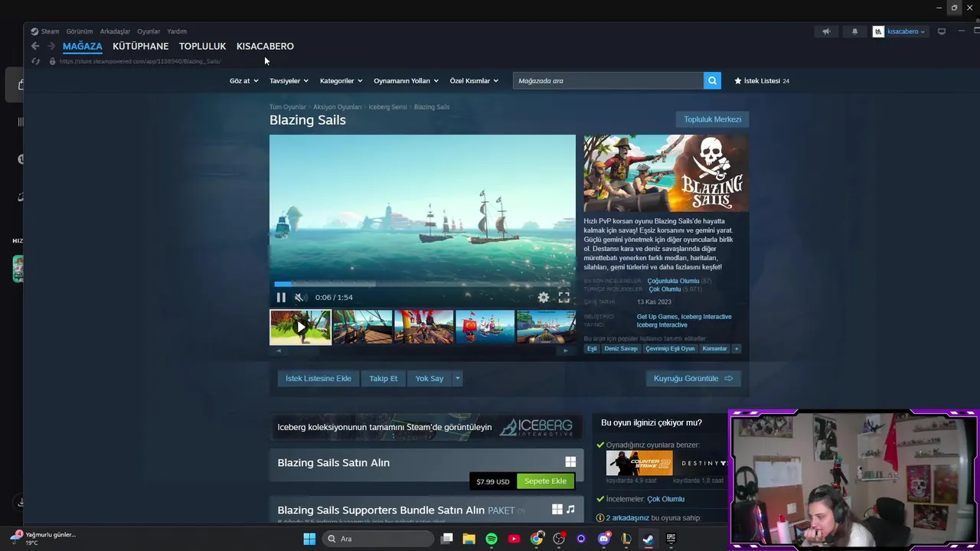The image size is (980, 551).
Task: Toggle fullscreen on the trailer video
Action: [563, 297]
